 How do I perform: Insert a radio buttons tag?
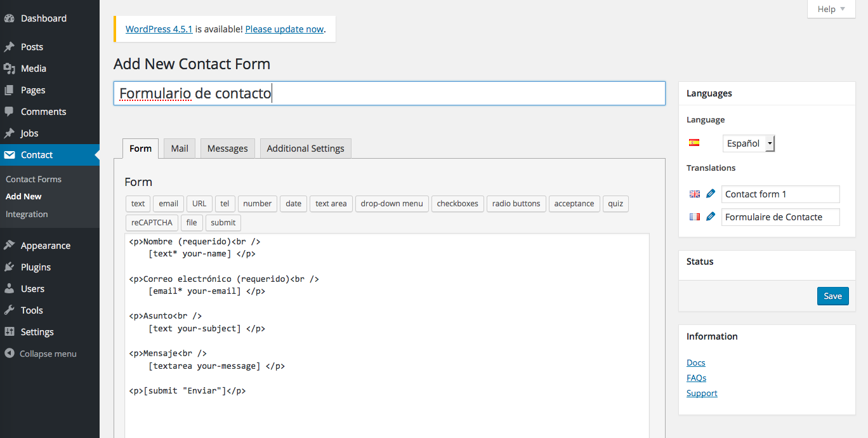tap(516, 204)
